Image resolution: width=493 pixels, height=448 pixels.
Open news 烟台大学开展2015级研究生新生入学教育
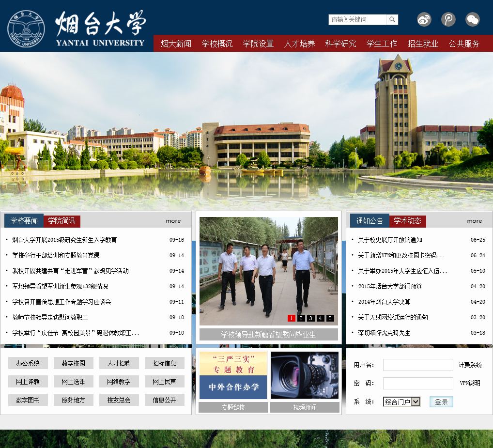(64, 240)
